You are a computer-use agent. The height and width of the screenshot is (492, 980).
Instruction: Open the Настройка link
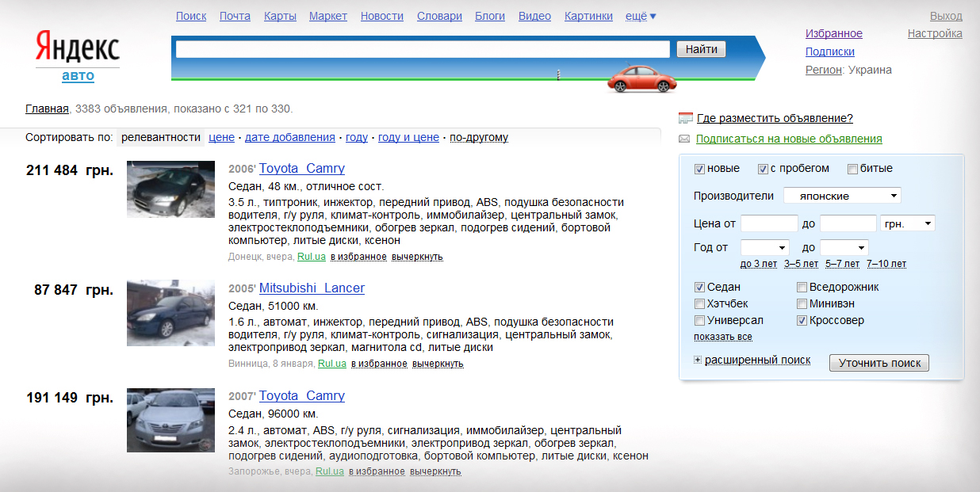tap(935, 34)
